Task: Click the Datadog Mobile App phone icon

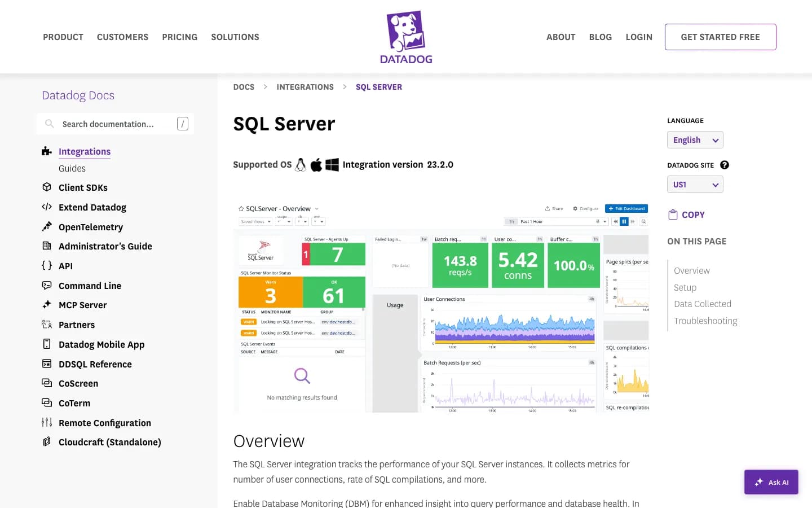Action: [x=47, y=344]
